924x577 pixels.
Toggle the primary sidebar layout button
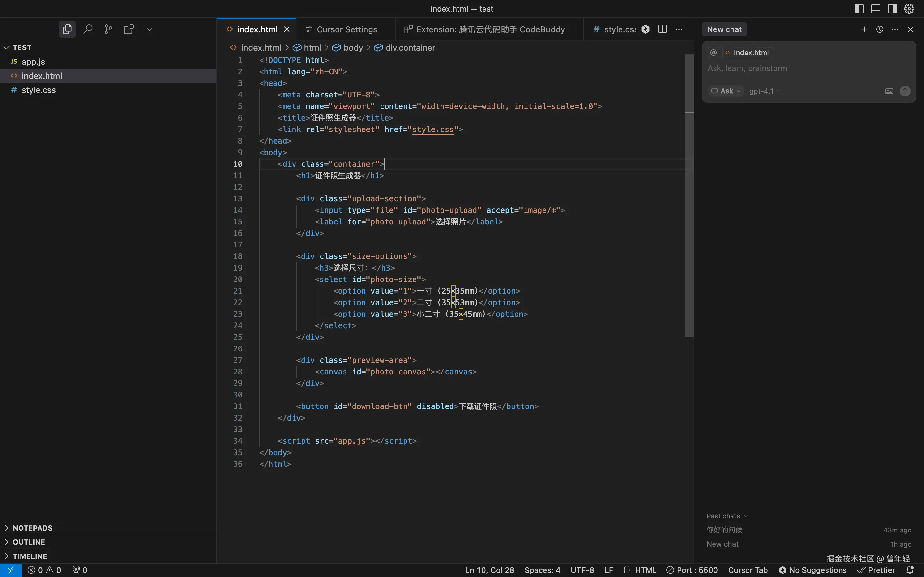859,8
